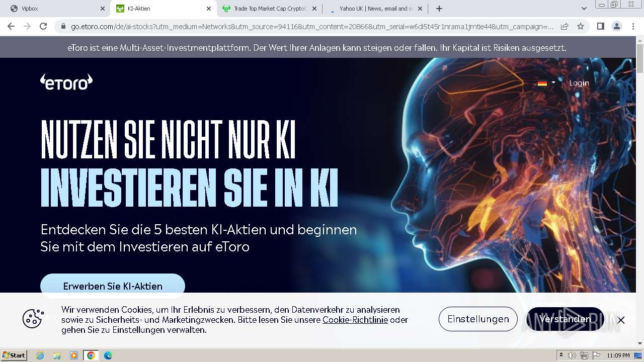Launch Microsoft Edge from taskbar
644x362 pixels.
coord(108,355)
